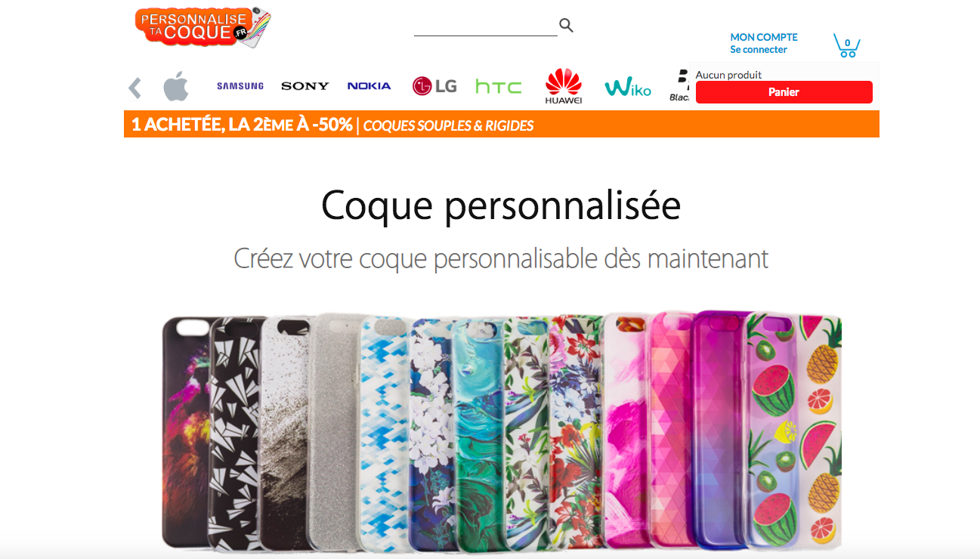Focus the search input field
Screen dimensions: 980x559
pyautogui.click(x=485, y=26)
